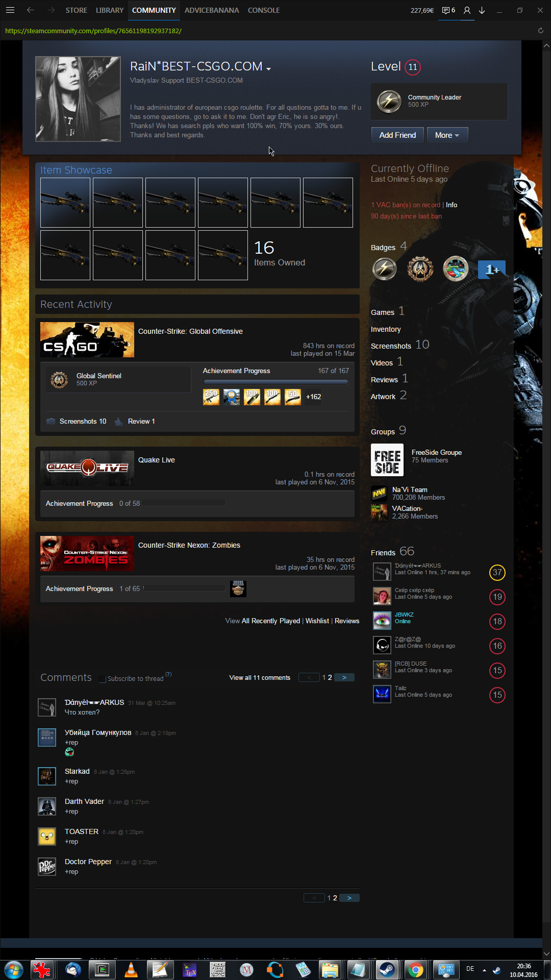Image resolution: width=551 pixels, height=980 pixels.
Task: Expand the profile name dropdown arrow
Action: [x=268, y=69]
